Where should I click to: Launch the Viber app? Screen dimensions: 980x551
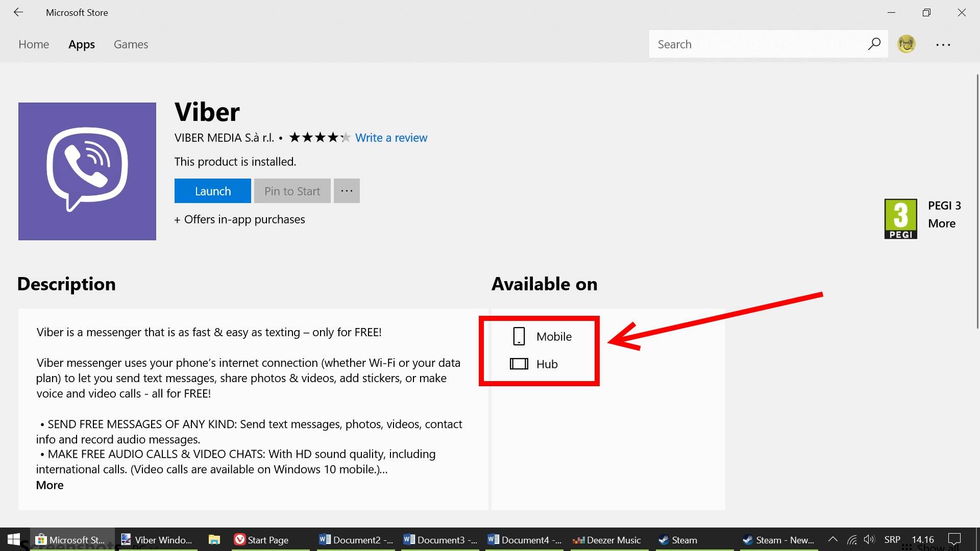coord(212,191)
